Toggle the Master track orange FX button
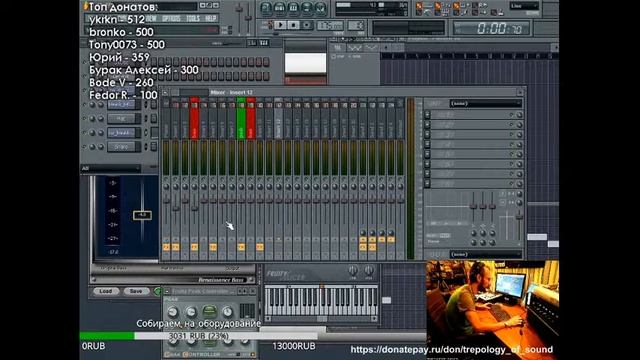This screenshot has width=640, height=360. [x=166, y=247]
